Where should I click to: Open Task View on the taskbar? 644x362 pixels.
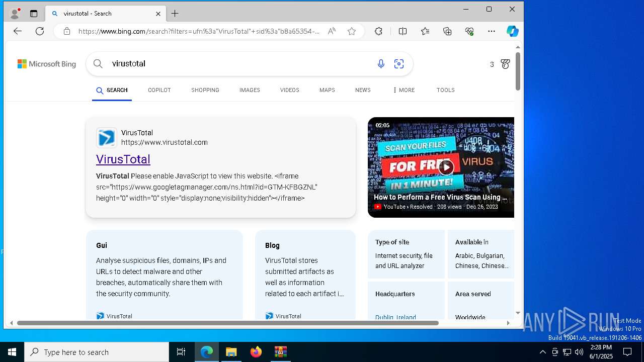181,352
